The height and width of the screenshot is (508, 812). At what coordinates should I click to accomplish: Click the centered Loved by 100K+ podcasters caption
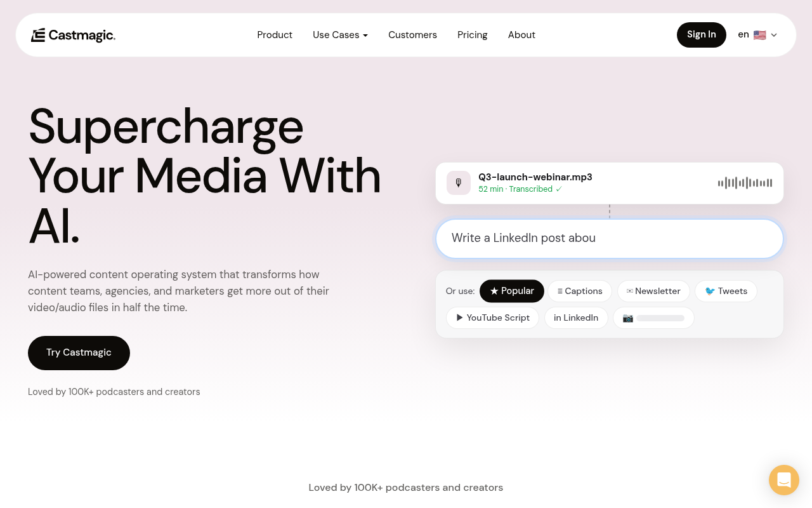click(406, 488)
